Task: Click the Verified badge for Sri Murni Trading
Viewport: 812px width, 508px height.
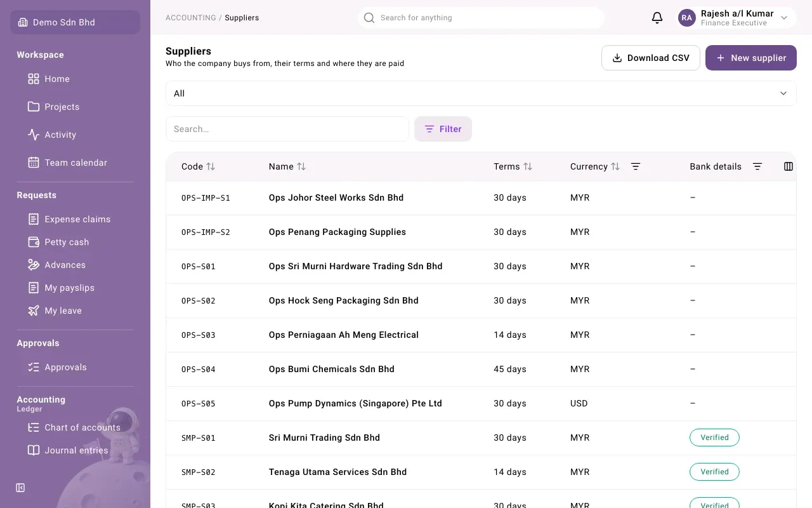Action: (x=714, y=438)
